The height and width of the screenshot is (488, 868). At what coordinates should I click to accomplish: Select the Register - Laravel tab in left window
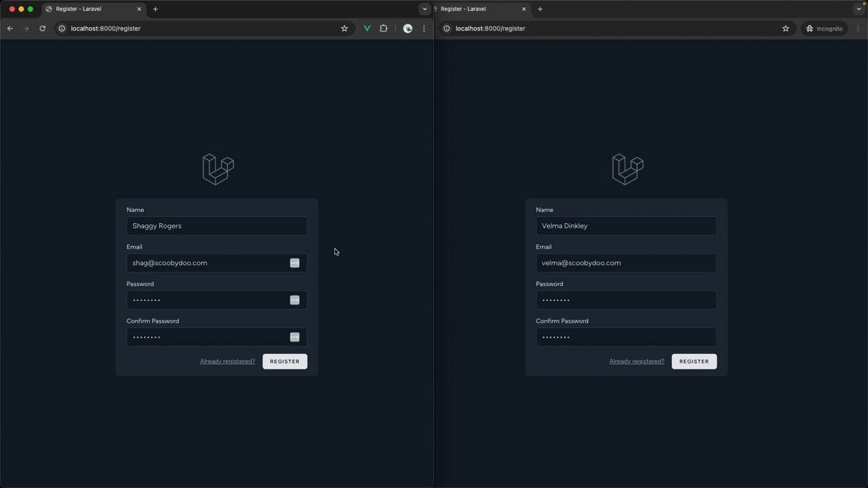pos(94,9)
